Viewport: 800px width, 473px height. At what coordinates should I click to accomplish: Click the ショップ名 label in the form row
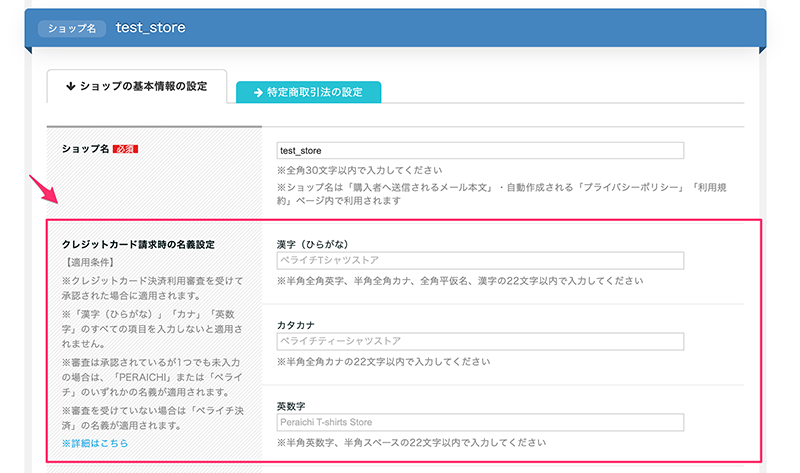[x=85, y=149]
